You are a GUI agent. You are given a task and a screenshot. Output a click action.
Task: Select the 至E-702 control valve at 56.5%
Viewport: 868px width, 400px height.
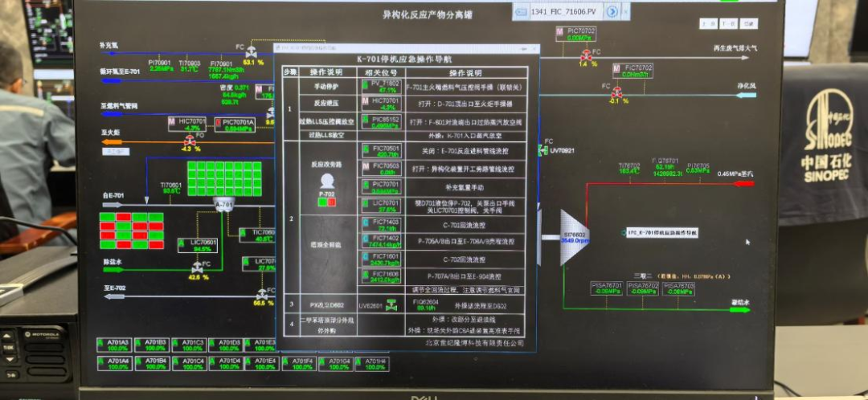point(261,295)
